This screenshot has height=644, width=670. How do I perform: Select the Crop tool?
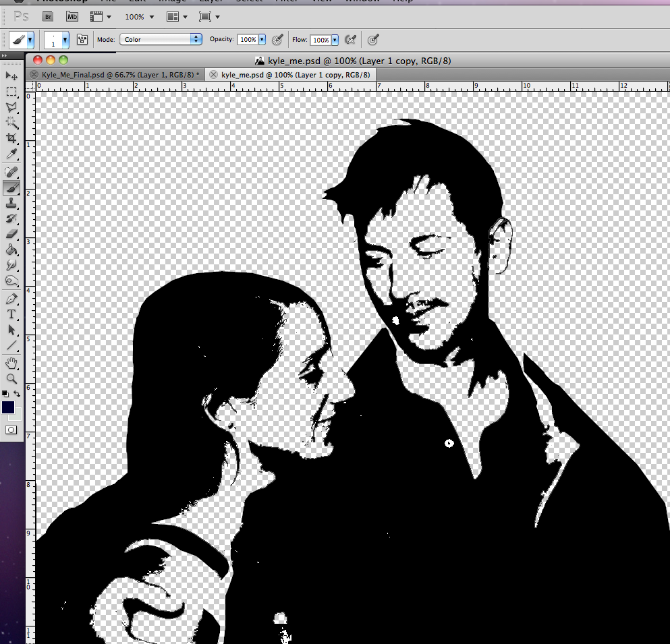tap(11, 138)
